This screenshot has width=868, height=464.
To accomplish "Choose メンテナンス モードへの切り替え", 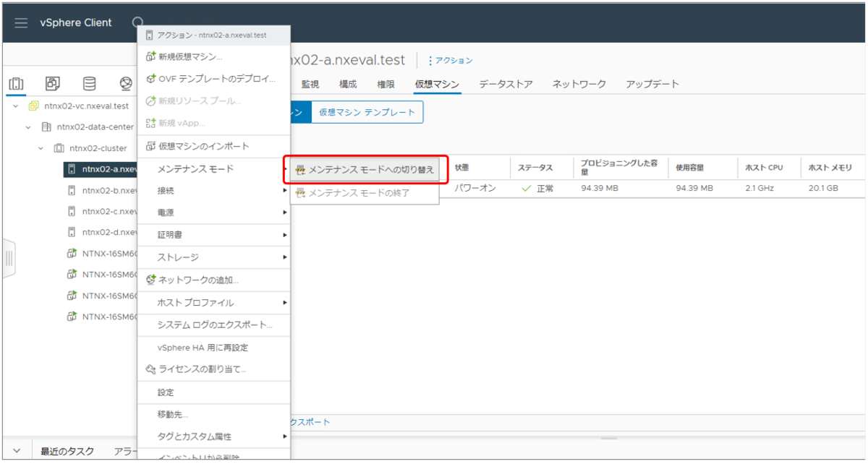I will click(365, 169).
